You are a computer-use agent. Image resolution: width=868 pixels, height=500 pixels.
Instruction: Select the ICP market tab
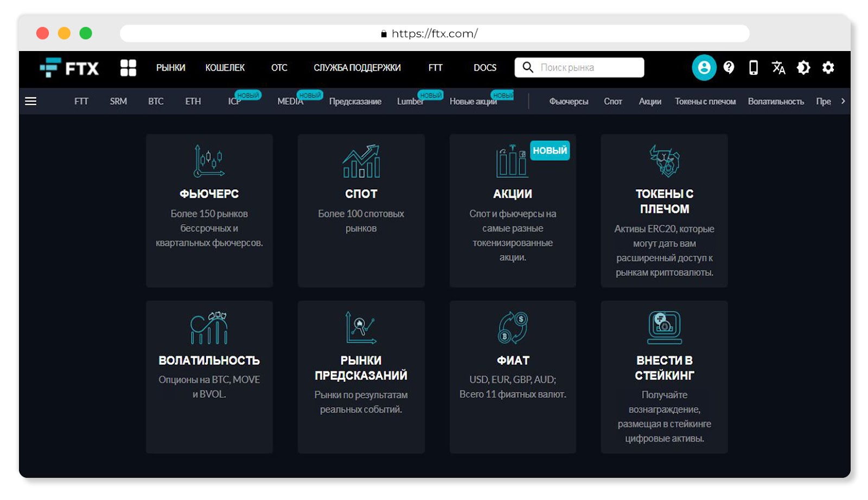(x=234, y=101)
